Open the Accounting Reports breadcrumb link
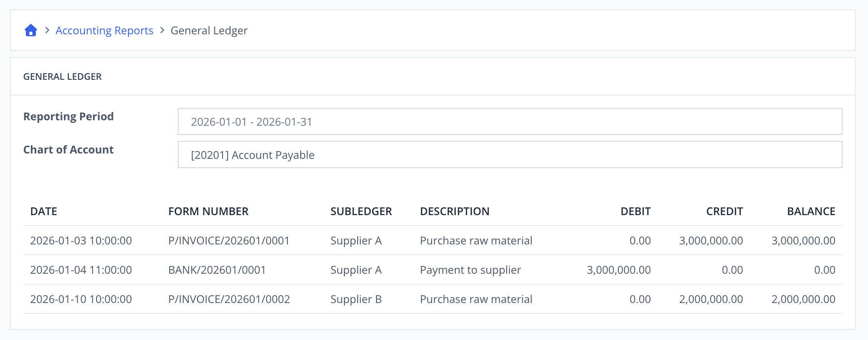868x340 pixels. (x=104, y=30)
